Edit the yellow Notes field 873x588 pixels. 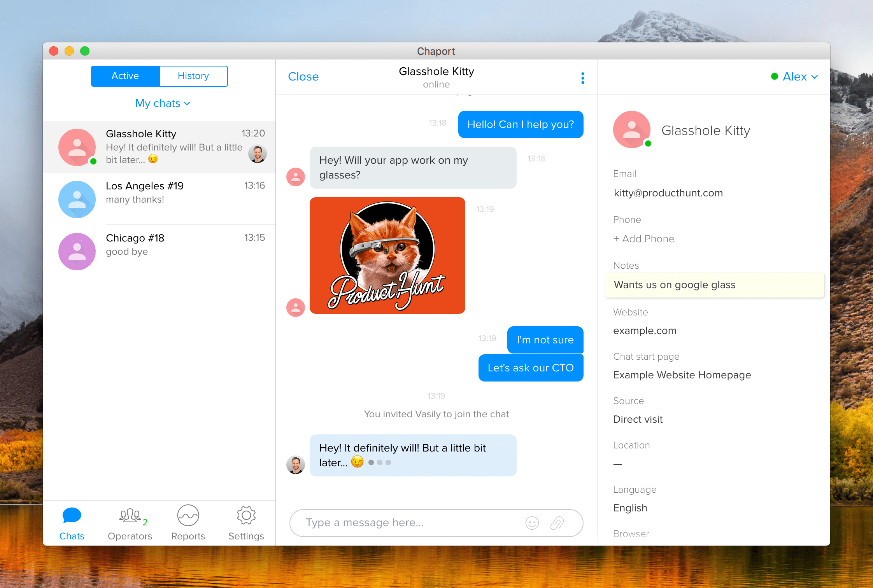point(714,285)
